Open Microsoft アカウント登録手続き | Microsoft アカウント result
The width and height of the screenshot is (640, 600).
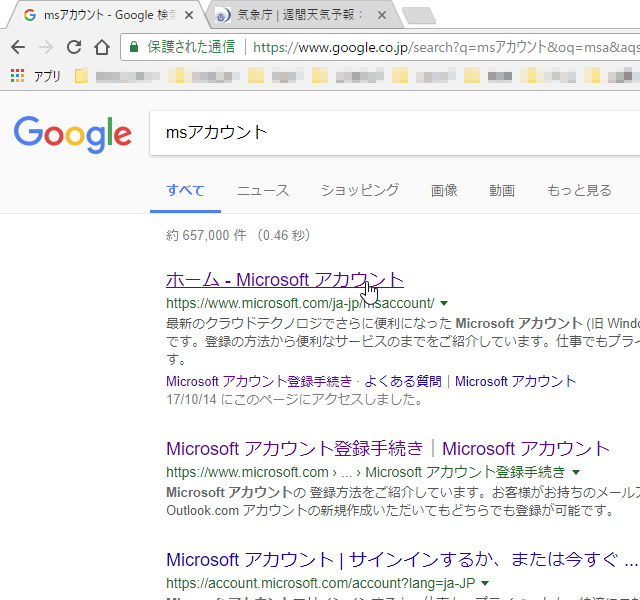pyautogui.click(x=388, y=449)
